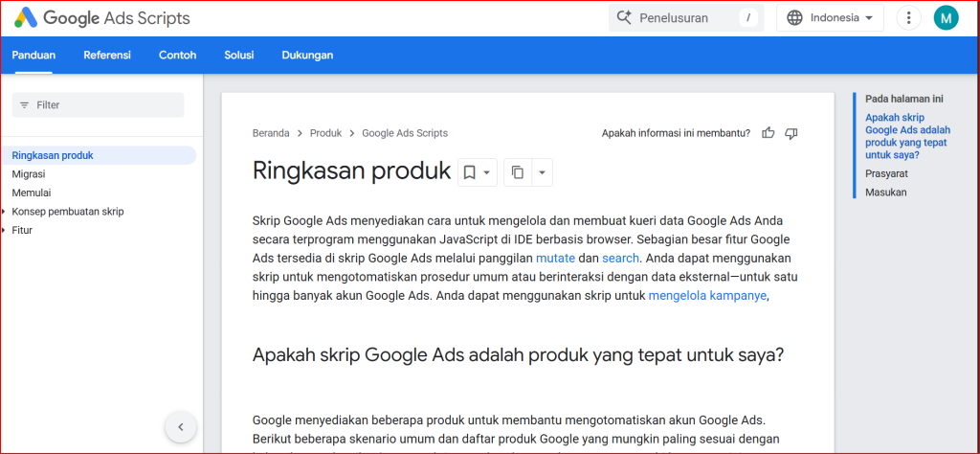
Task: Open the three-dot more options menu
Action: click(908, 18)
